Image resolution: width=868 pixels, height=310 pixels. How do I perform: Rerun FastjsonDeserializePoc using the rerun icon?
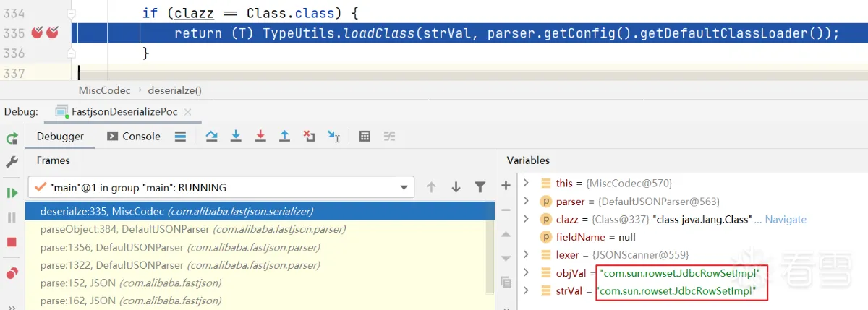(x=12, y=138)
